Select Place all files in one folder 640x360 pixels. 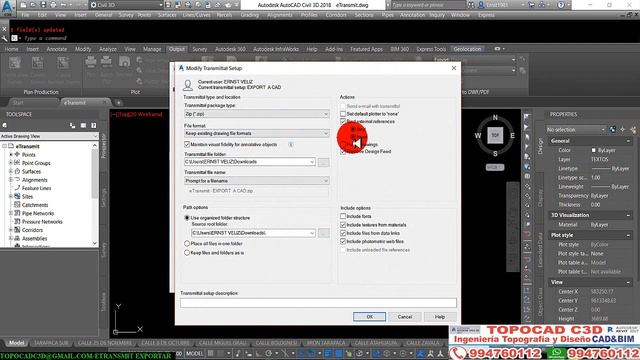[187, 244]
